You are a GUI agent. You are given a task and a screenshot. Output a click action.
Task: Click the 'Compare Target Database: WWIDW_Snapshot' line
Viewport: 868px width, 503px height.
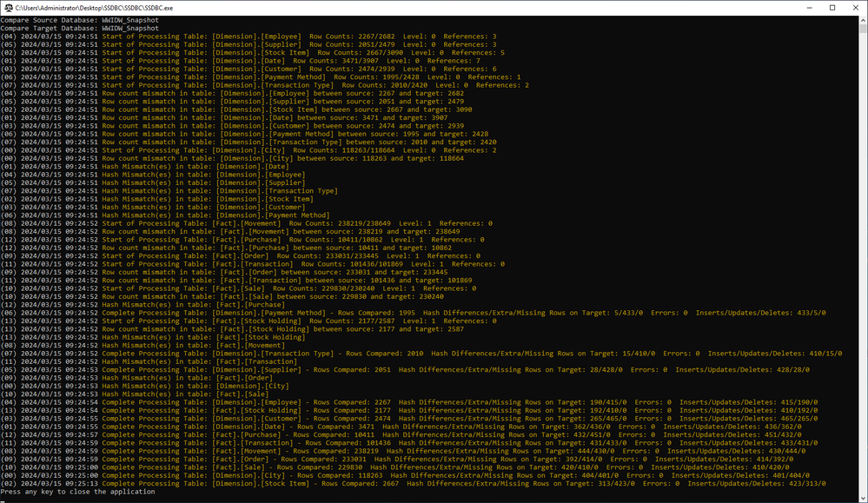[80, 28]
